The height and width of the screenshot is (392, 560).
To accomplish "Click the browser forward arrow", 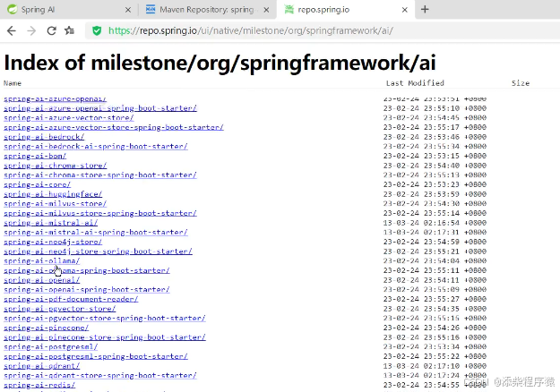I will (31, 31).
